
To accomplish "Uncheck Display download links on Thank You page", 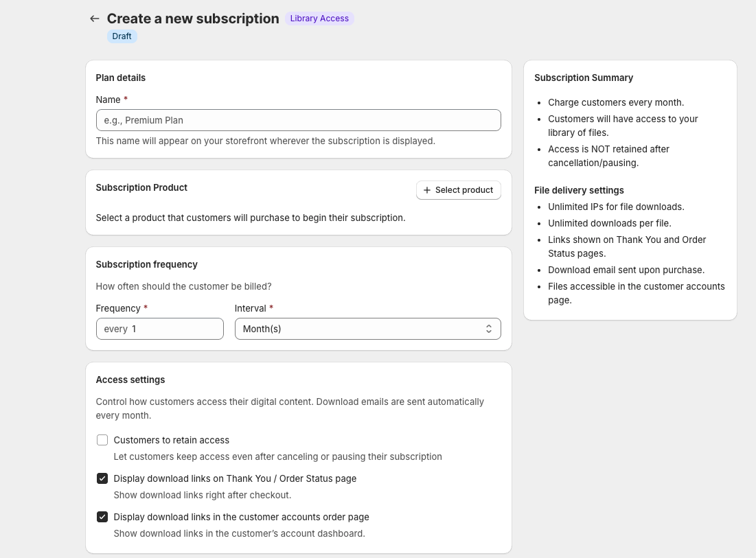I will (102, 478).
